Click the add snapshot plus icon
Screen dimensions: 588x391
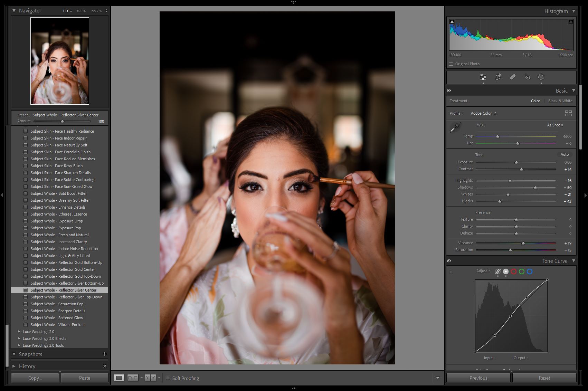click(x=104, y=354)
